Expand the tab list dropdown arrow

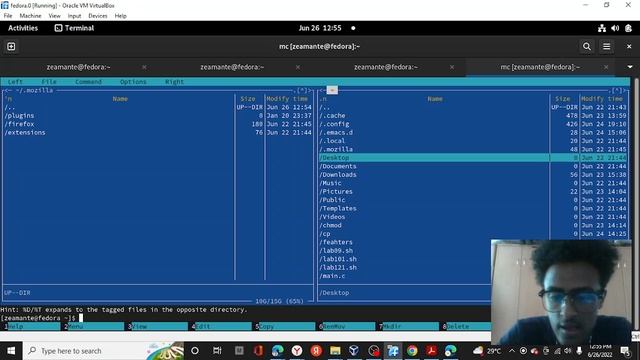point(630,67)
